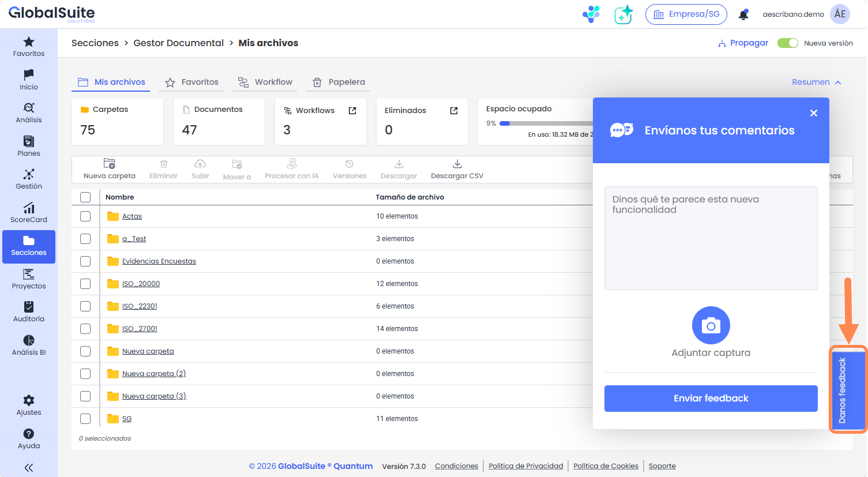Open Workflows card external link icon
This screenshot has height=477, width=868.
(352, 111)
